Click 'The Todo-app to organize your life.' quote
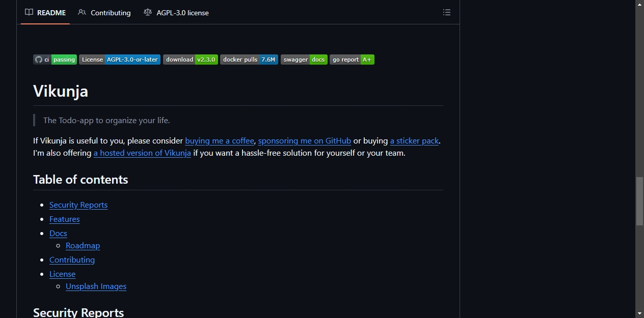644x318 pixels. coord(106,121)
